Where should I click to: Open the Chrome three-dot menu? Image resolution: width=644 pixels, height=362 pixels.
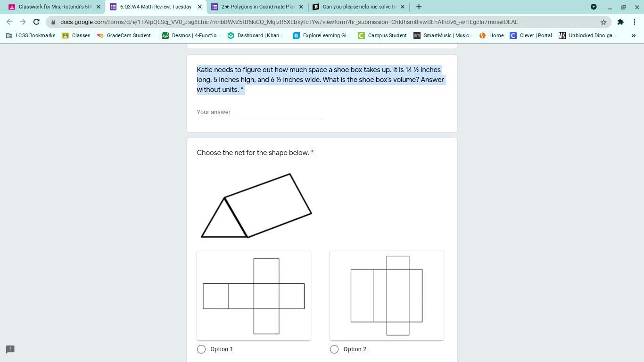pos(635,22)
